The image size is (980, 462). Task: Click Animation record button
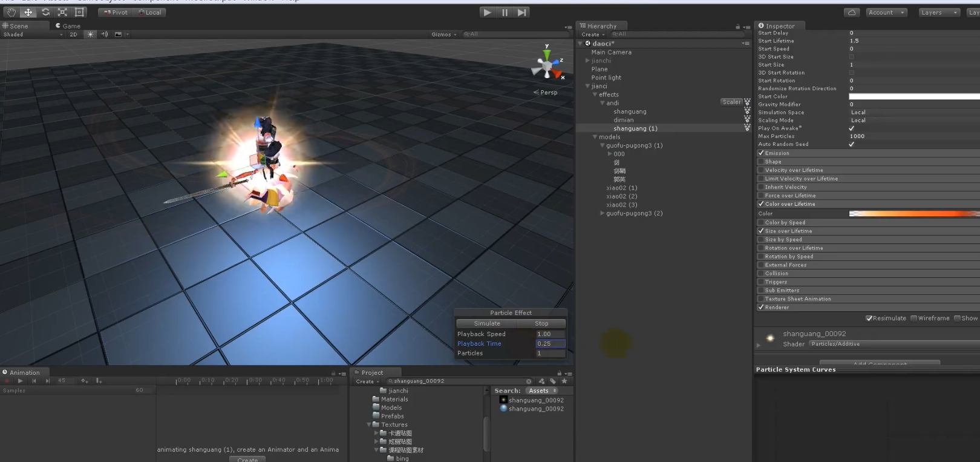pos(7,381)
